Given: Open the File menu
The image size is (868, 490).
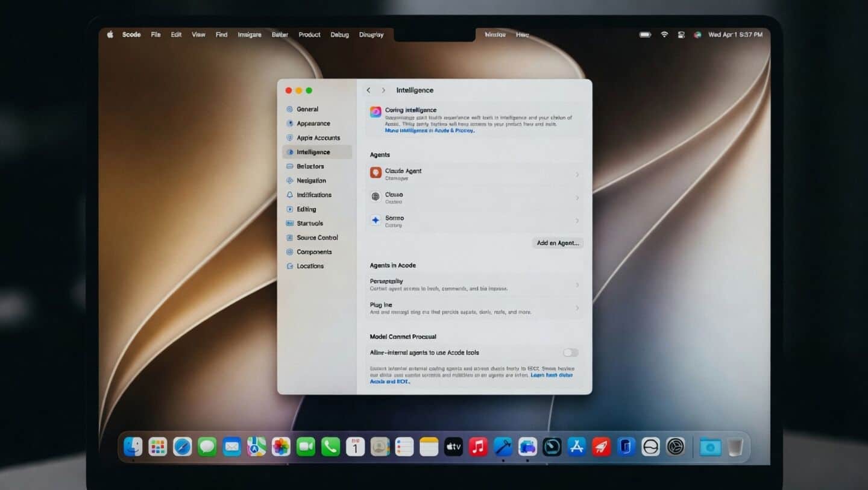Looking at the screenshot, I should click(x=156, y=35).
